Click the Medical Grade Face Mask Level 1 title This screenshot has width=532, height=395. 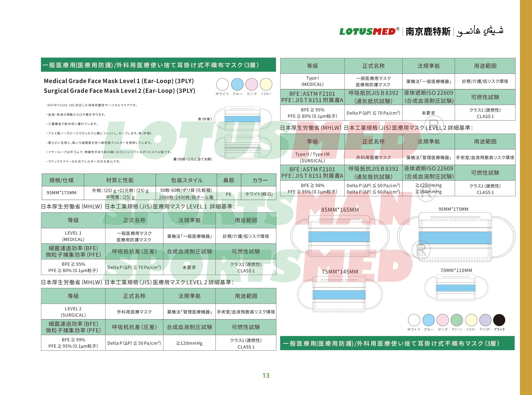point(119,81)
